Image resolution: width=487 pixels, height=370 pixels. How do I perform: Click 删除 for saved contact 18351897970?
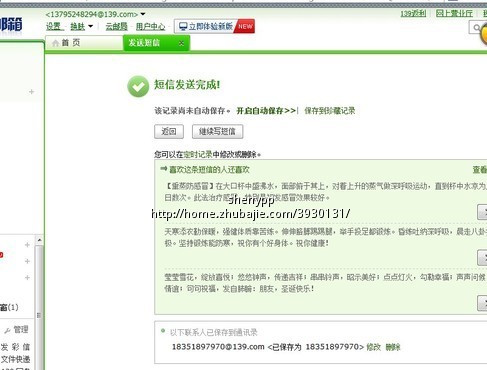393,347
